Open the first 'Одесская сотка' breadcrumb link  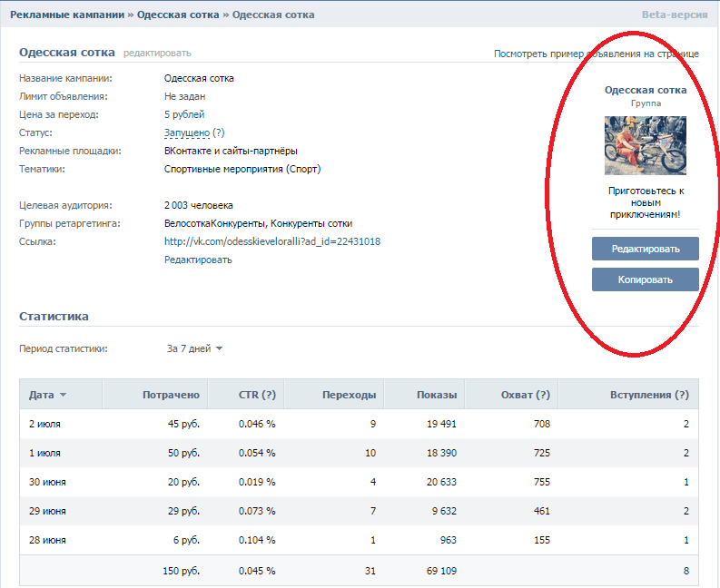178,15
